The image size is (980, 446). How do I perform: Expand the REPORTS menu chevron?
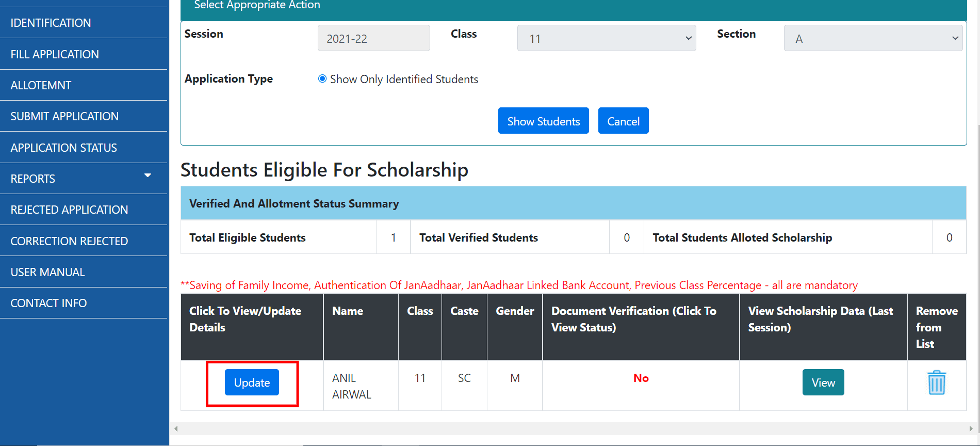(148, 176)
